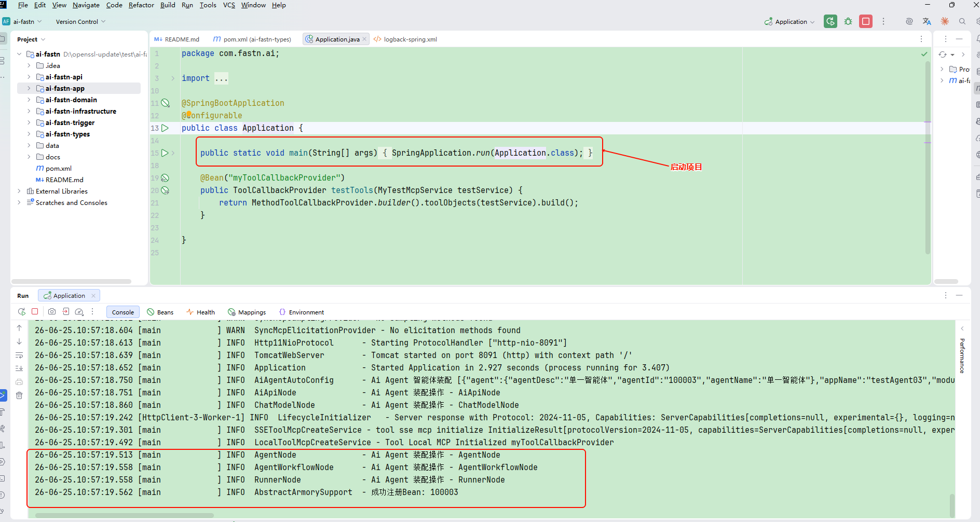Expand the ai-fastn-trigger module
This screenshot has height=522, width=980.
(29, 122)
